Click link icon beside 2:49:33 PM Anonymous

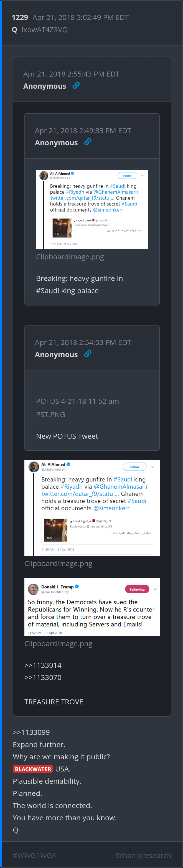(88, 142)
